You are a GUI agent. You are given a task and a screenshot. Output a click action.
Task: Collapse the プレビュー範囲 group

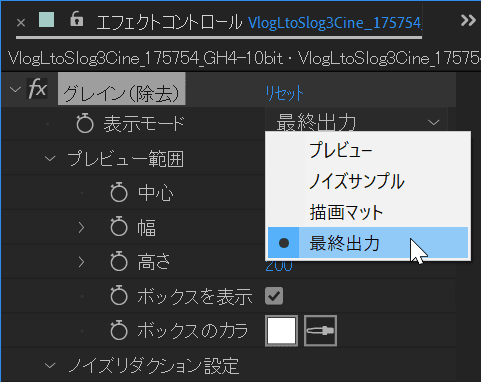(50, 158)
